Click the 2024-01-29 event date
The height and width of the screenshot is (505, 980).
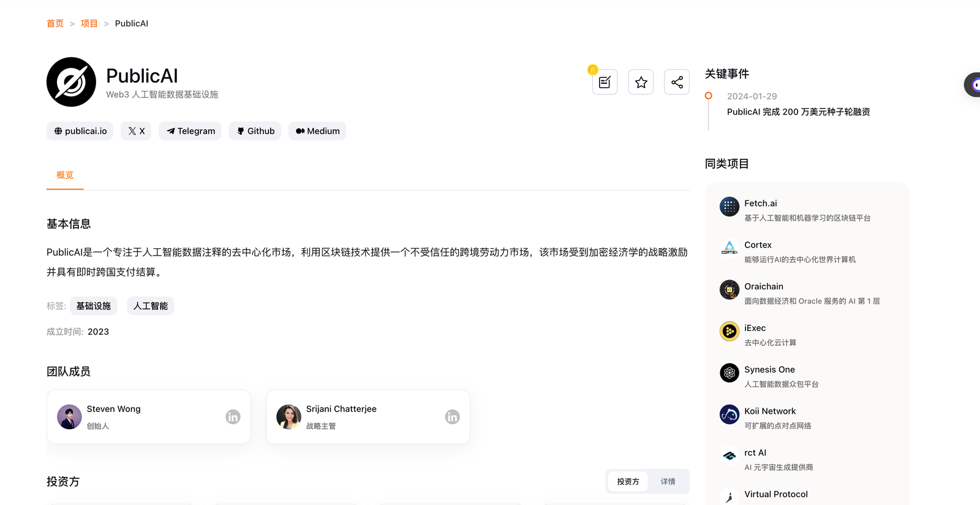coord(752,96)
